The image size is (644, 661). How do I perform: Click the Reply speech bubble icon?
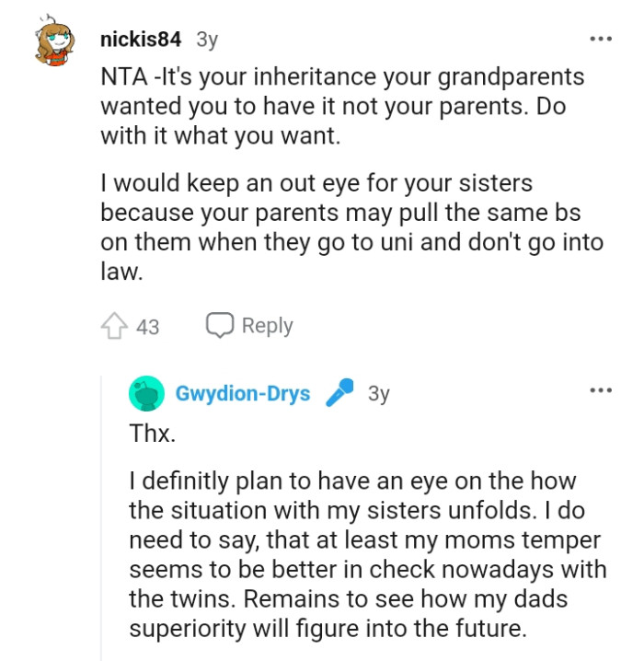pos(219,325)
